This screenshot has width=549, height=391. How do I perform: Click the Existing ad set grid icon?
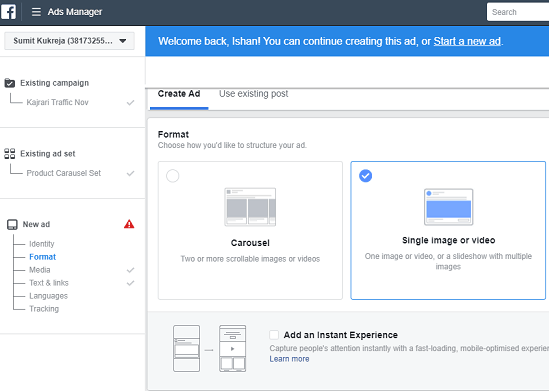point(10,154)
